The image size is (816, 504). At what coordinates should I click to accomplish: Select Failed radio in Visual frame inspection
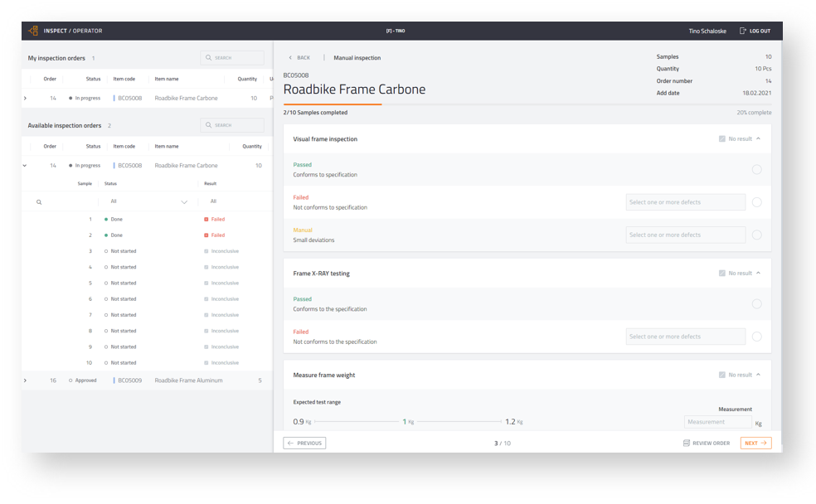[756, 202]
